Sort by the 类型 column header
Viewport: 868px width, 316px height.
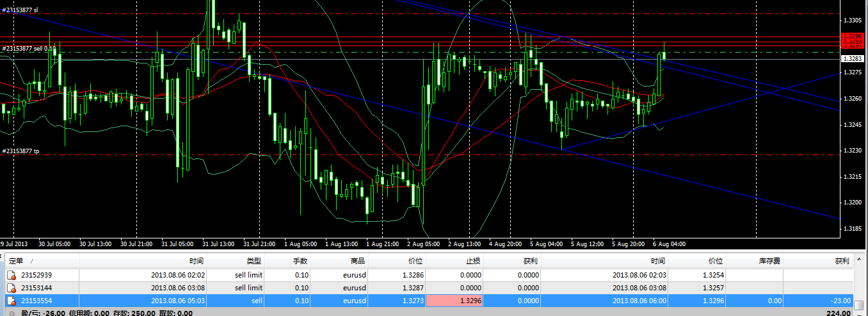[x=236, y=261]
